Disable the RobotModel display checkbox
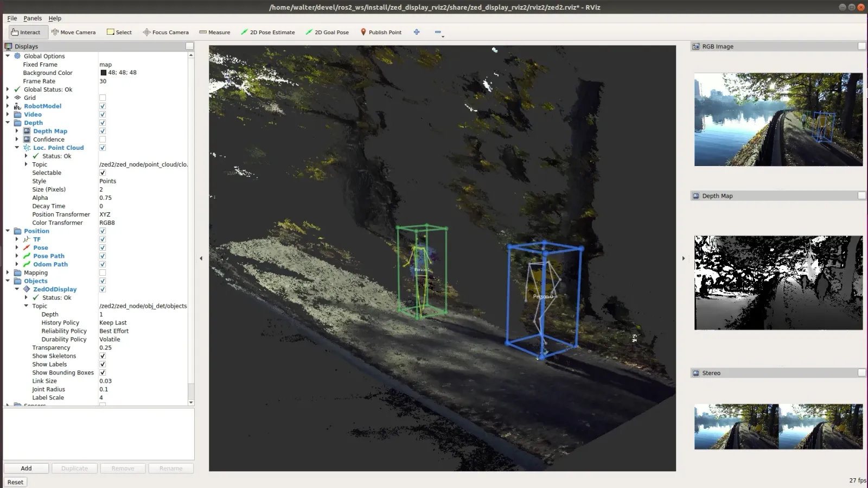The image size is (868, 488). click(103, 106)
